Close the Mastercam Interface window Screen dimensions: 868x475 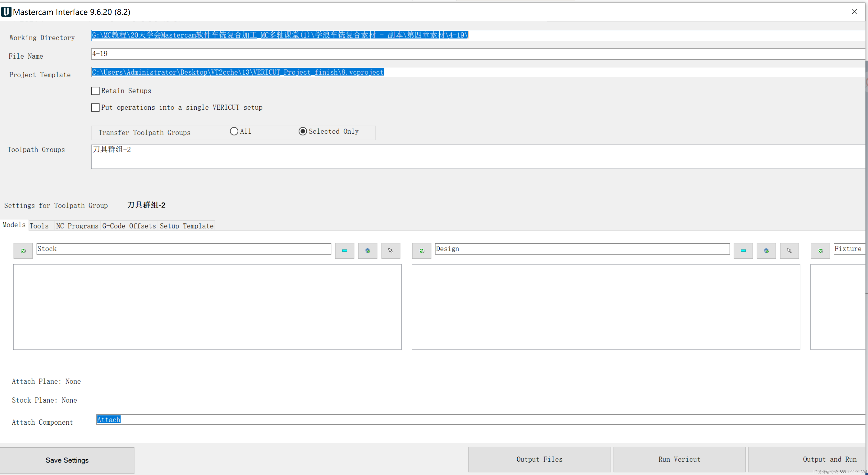(854, 12)
